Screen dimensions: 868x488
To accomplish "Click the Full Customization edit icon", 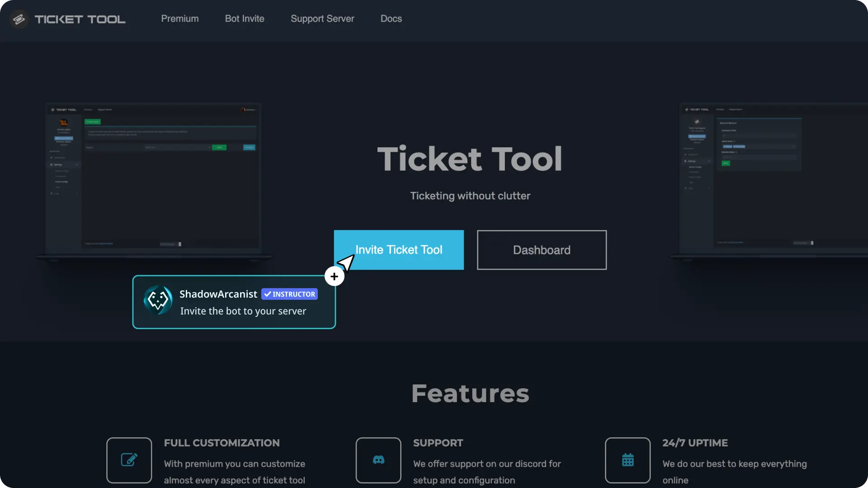I will [129, 460].
